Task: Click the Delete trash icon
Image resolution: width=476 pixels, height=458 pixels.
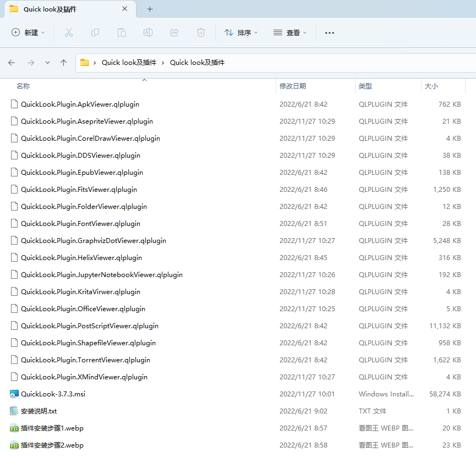Action: point(201,32)
